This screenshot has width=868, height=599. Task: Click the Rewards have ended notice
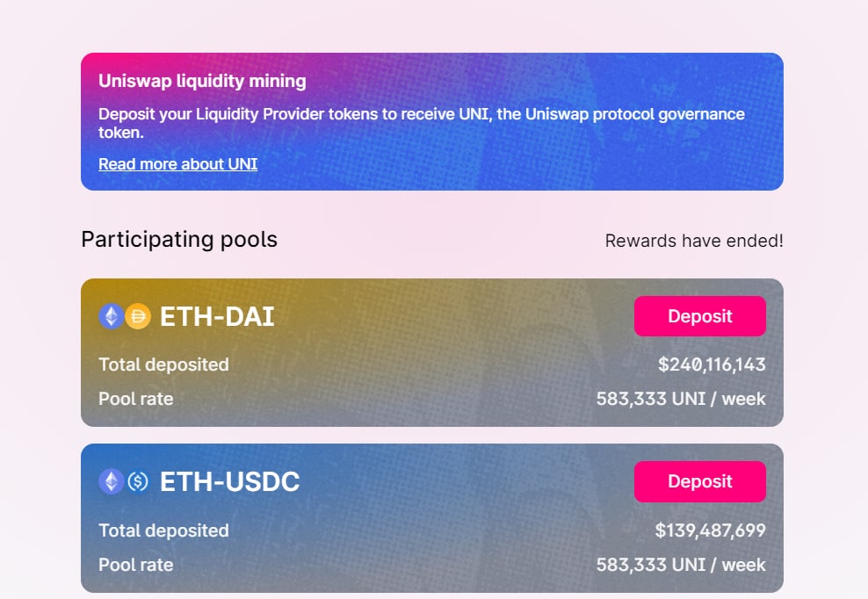[694, 241]
